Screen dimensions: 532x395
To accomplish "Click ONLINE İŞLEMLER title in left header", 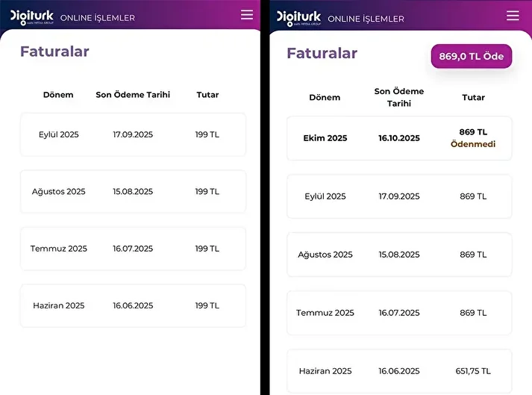I will pos(98,18).
